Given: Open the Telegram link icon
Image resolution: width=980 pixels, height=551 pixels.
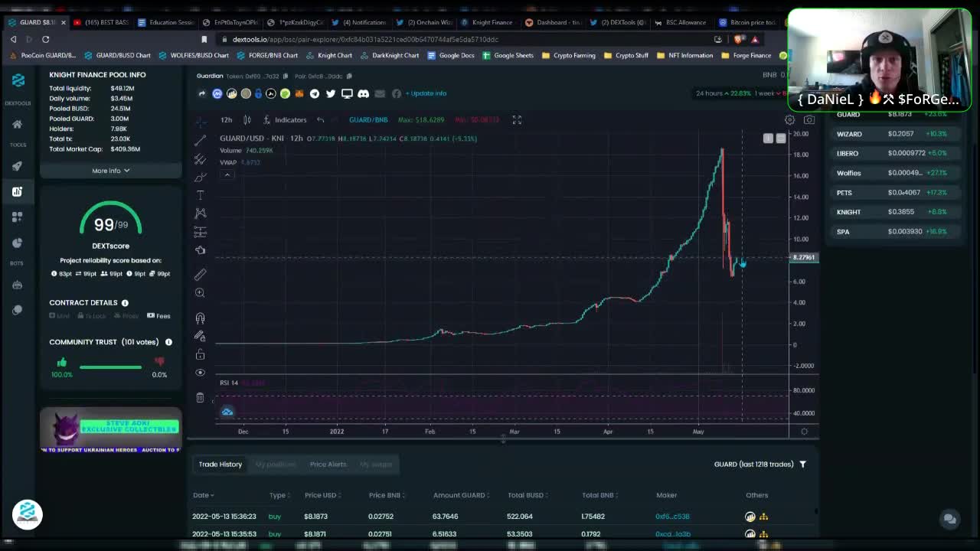Looking at the screenshot, I should (x=315, y=93).
